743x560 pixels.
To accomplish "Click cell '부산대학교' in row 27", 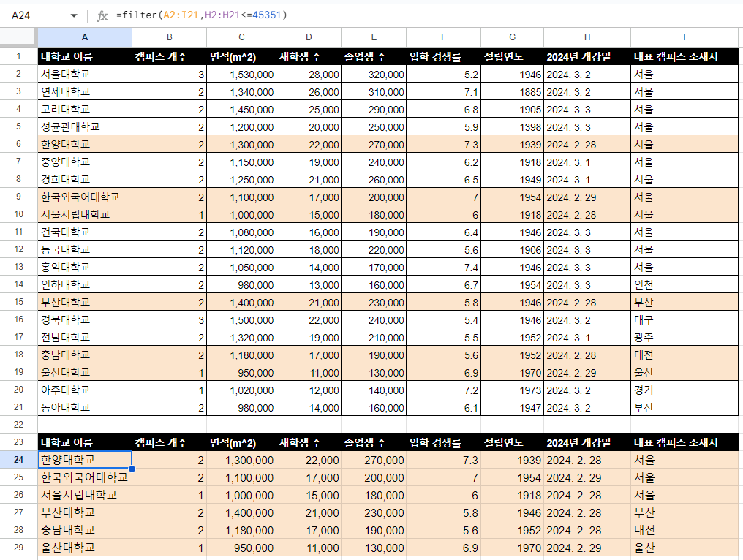I will coord(85,512).
